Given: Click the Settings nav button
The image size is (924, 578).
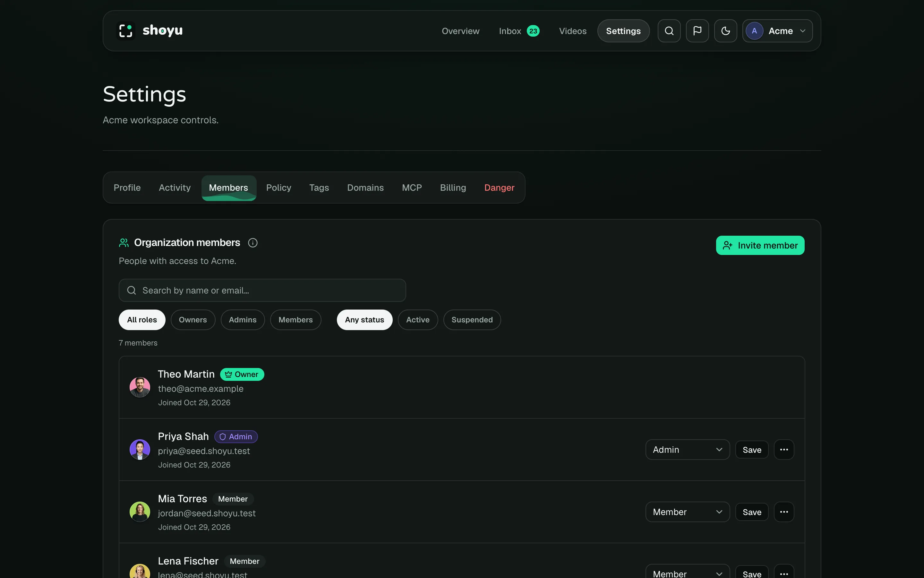Looking at the screenshot, I should tap(623, 31).
